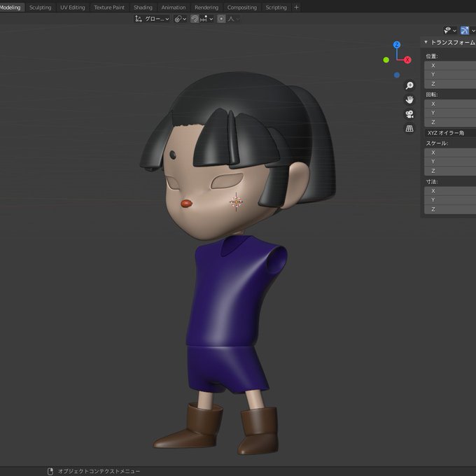Expand arrow beside gizmo display button
The height and width of the screenshot is (476, 476).
coord(473,30)
